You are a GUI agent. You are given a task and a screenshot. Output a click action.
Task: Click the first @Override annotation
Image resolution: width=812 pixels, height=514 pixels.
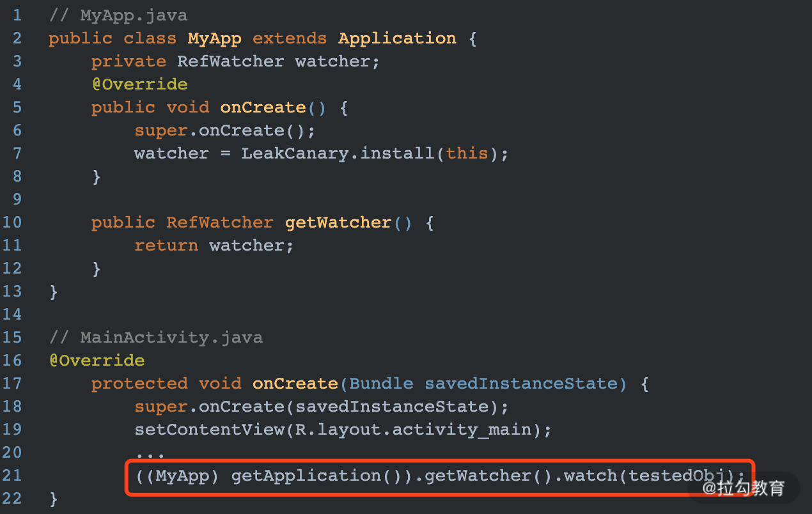pos(139,84)
